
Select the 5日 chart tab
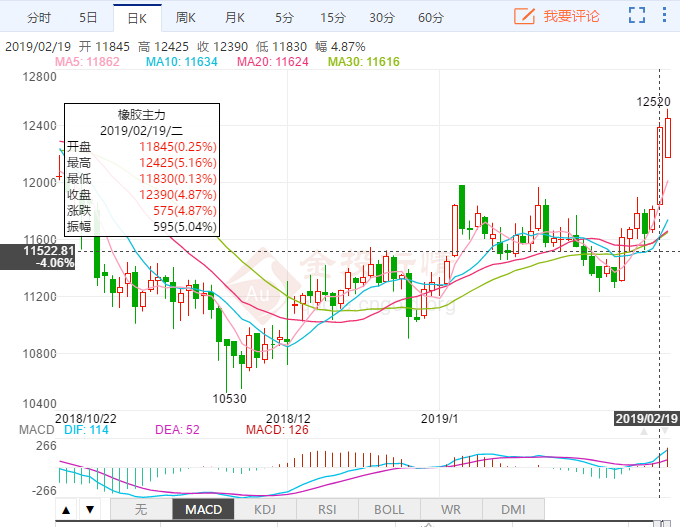coord(88,18)
